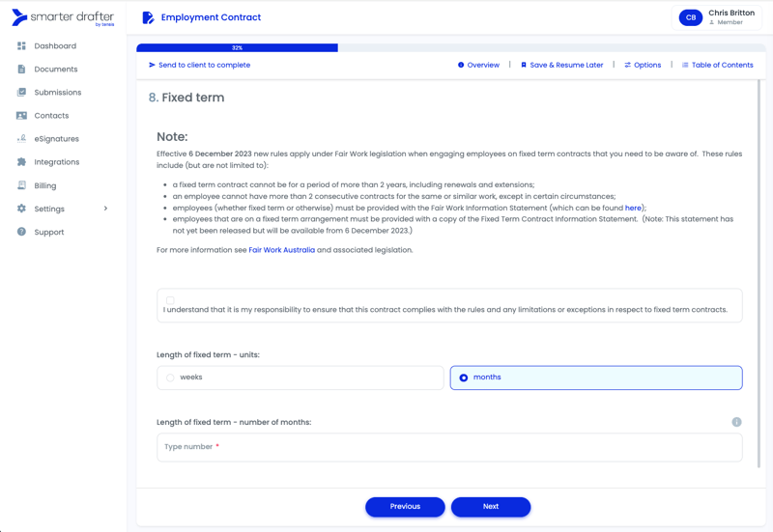Viewport: 773px width, 532px height.
Task: Click the eSignatures pen icon
Action: point(21,139)
